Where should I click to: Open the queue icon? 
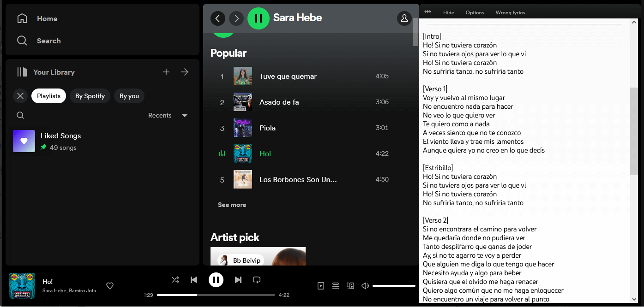336,286
